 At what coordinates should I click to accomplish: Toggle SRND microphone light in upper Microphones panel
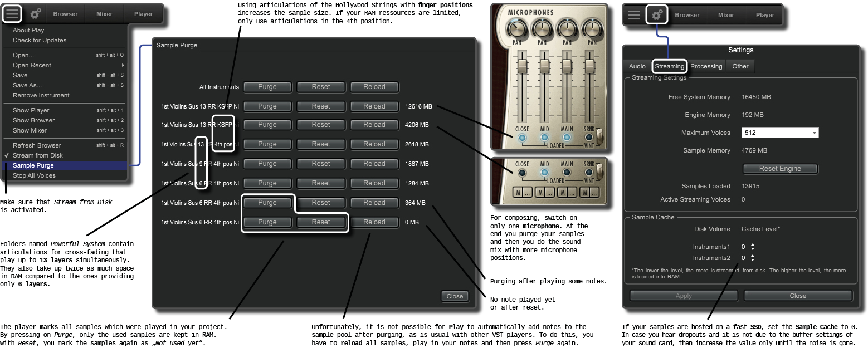pos(589,138)
